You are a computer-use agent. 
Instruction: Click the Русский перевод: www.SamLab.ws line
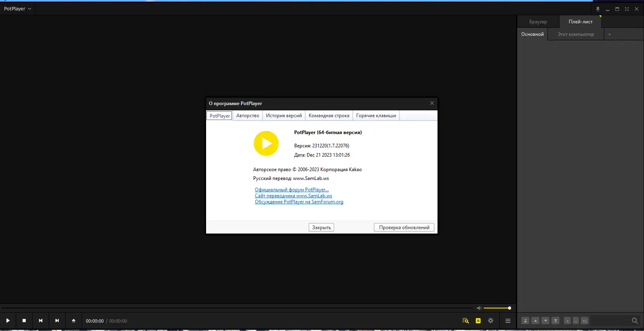[x=291, y=178]
